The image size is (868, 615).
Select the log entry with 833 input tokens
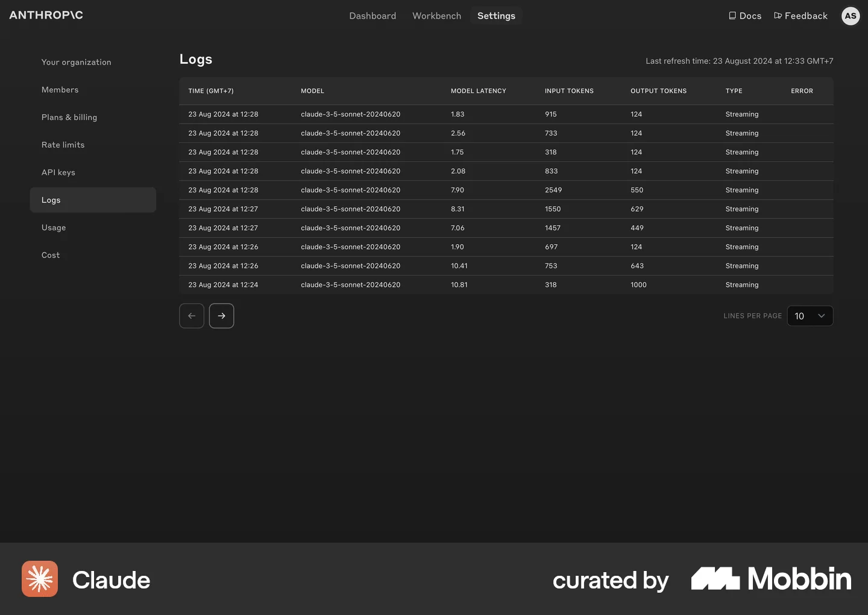[506, 171]
